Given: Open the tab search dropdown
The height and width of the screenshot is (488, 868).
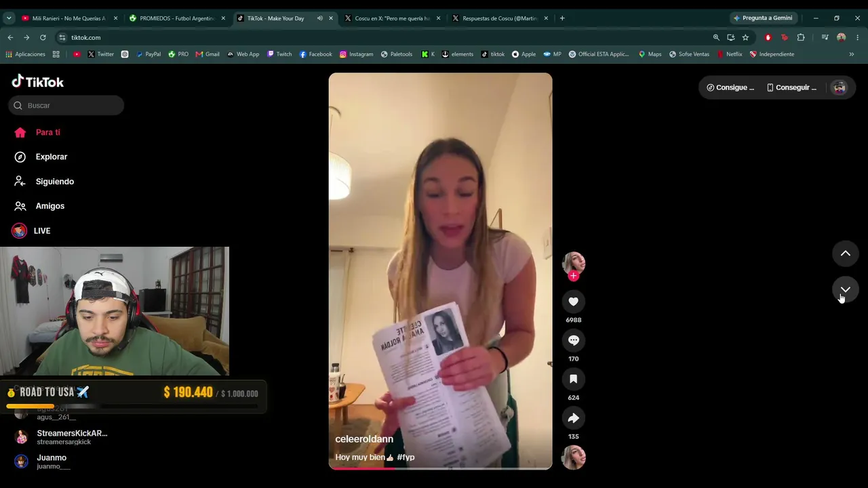Looking at the screenshot, I should click(x=9, y=18).
